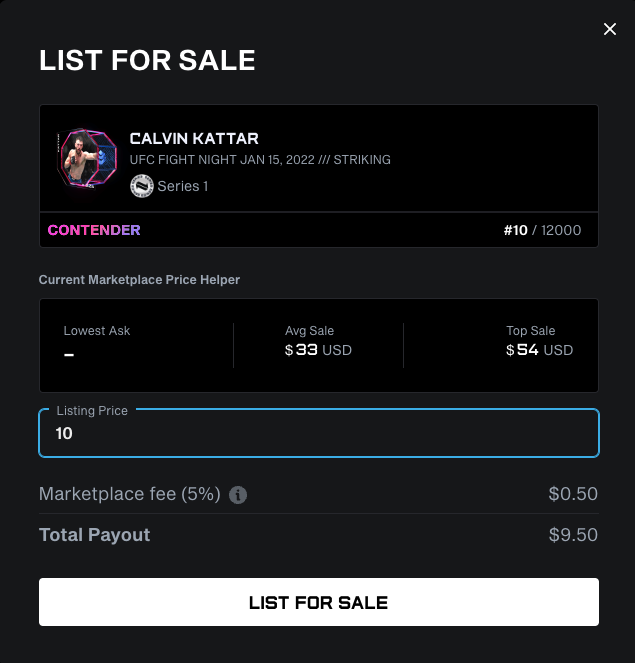
Task: Click the UFC Fight Night Jan 15 subtitle
Action: pos(260,160)
